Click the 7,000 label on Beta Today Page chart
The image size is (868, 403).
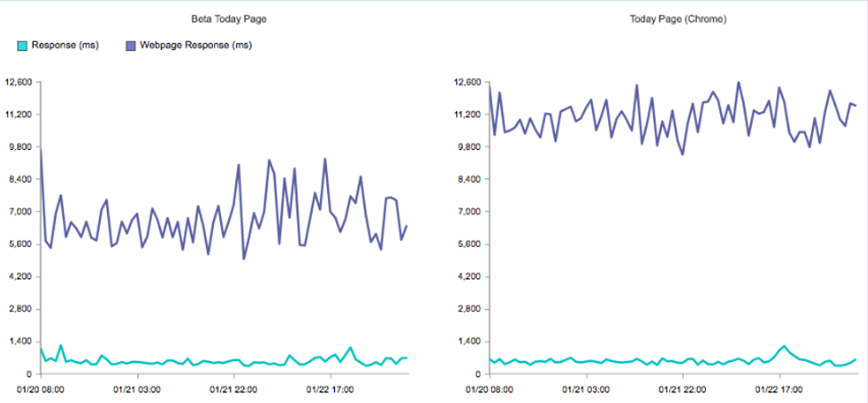[20, 211]
